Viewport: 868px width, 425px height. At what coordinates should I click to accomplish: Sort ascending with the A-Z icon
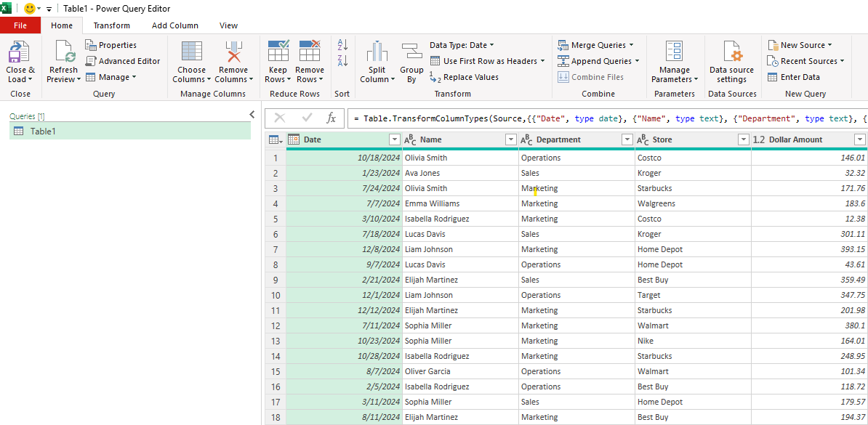coord(342,45)
